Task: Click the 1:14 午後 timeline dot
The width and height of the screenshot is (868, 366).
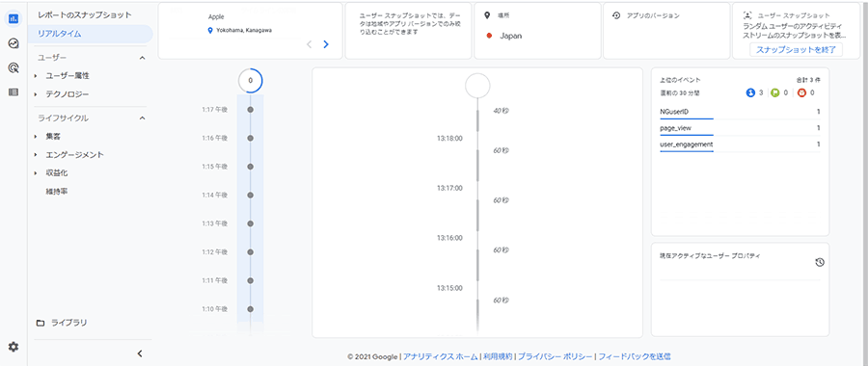Action: (x=250, y=196)
